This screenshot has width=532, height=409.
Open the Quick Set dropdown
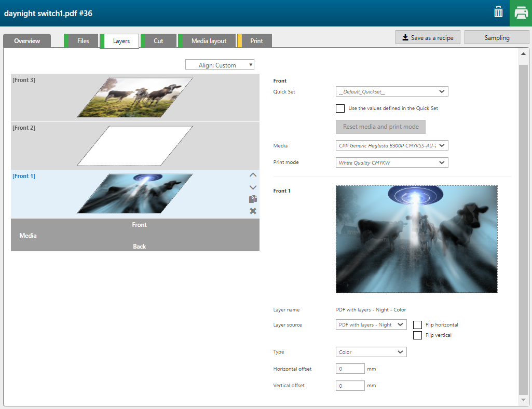tap(392, 92)
